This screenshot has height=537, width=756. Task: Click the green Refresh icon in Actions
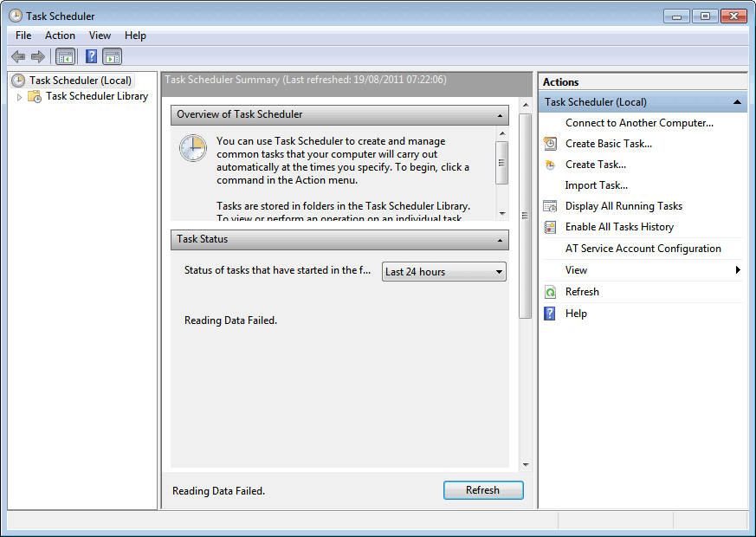(x=550, y=292)
